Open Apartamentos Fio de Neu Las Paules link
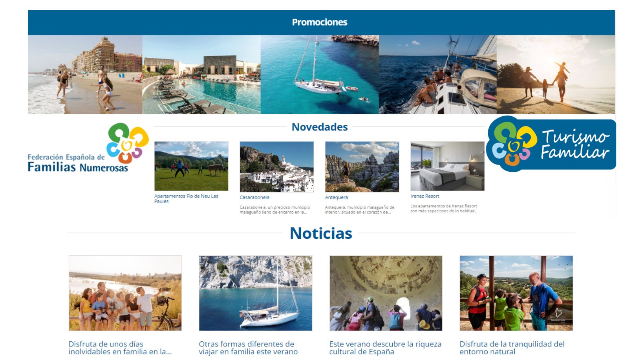Viewport: 644px width, 363px height. pos(186,199)
